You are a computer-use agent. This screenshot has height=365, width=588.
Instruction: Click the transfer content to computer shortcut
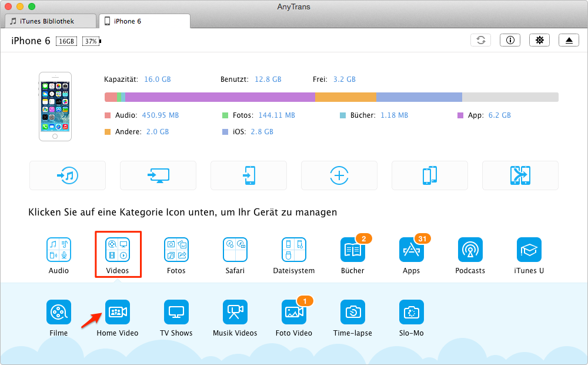tap(158, 175)
